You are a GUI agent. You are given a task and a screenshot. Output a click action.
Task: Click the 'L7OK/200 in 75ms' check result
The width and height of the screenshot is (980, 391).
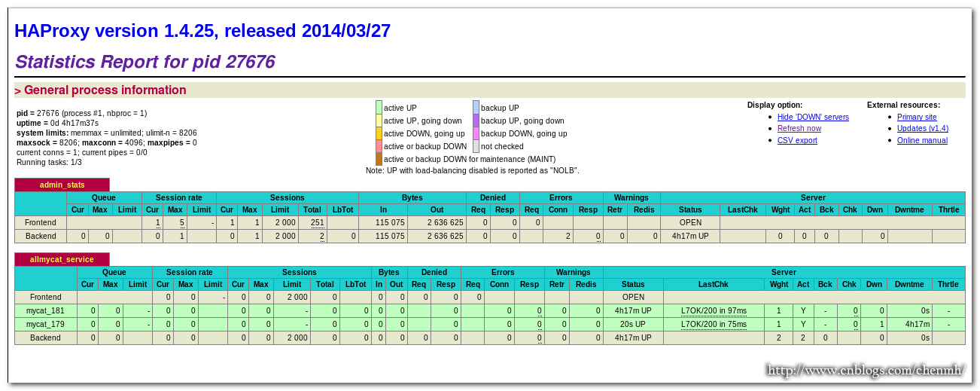(x=714, y=324)
